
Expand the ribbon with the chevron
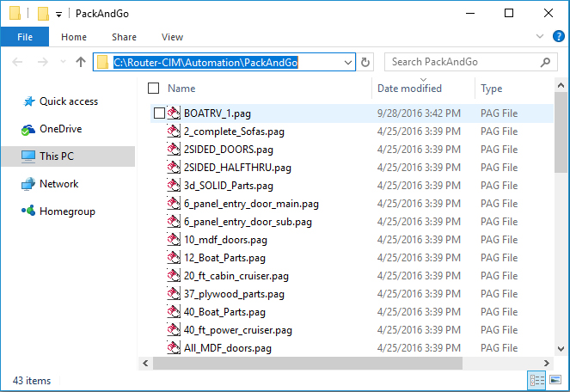point(539,37)
